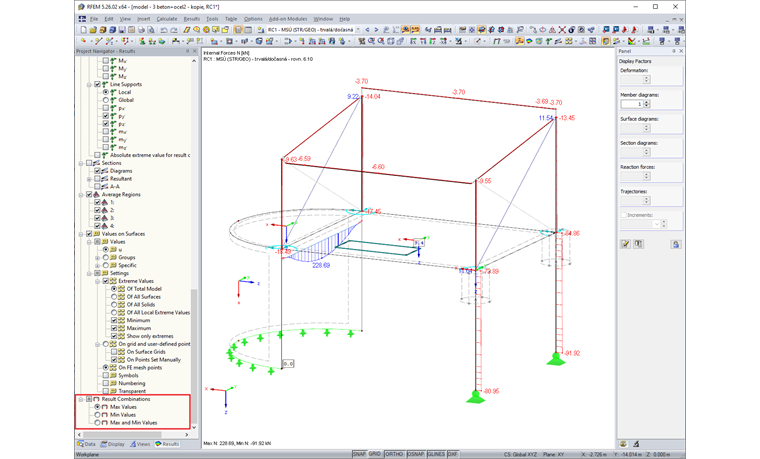Save the model using the floppy disk icon
760x459 pixels.
(x=122, y=30)
